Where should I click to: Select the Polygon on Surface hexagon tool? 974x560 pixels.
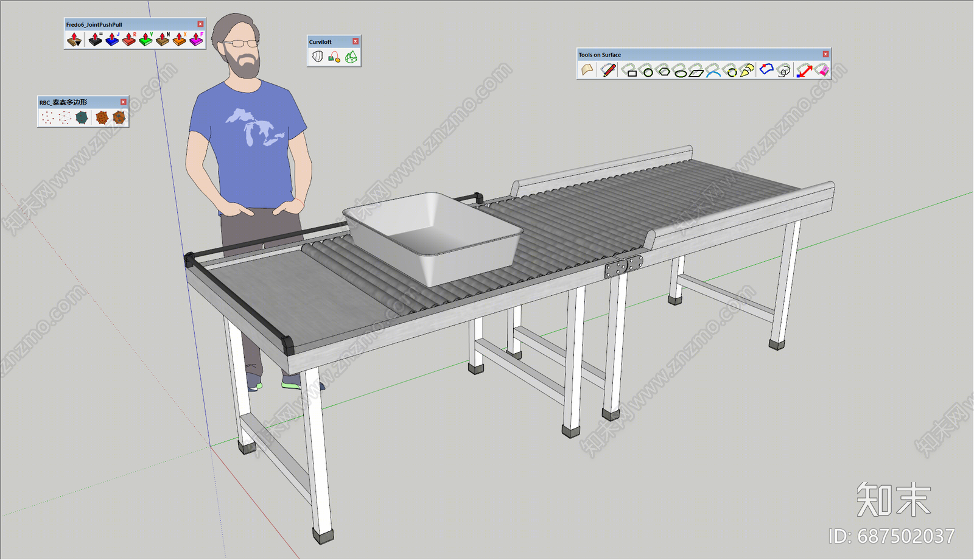[662, 71]
